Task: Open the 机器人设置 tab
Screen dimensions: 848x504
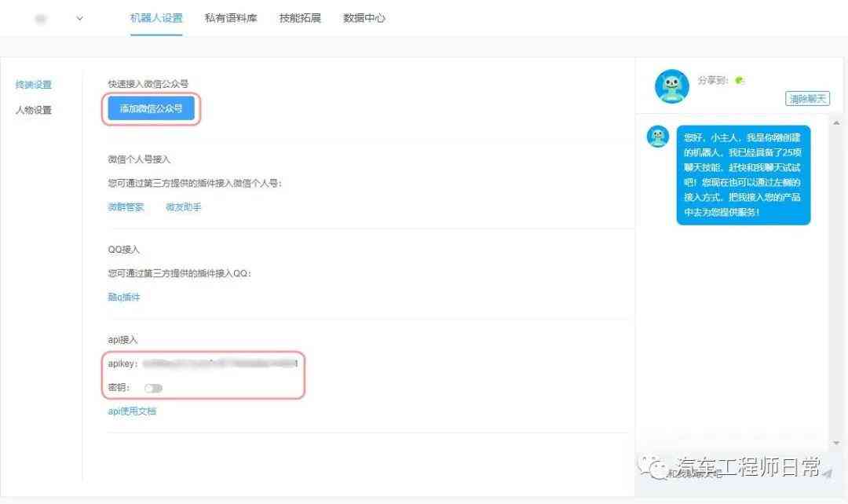Action: pos(156,18)
